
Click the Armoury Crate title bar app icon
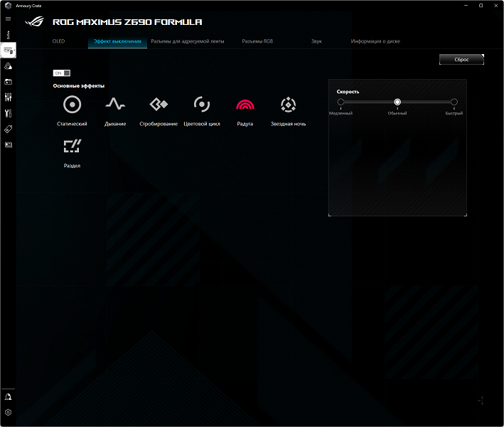pos(9,6)
